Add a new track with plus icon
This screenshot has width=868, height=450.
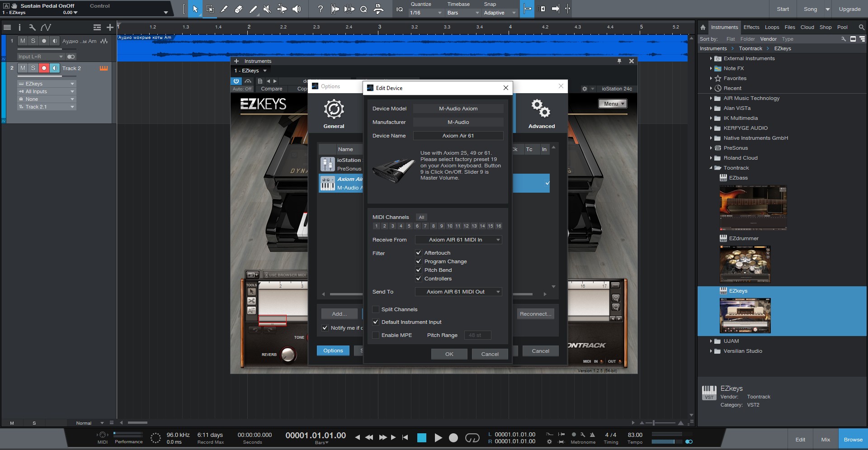[x=110, y=28]
